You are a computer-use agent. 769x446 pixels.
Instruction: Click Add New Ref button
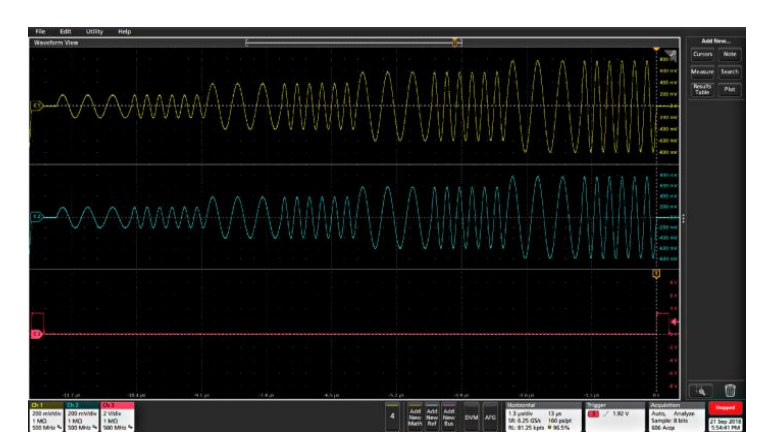point(432,415)
